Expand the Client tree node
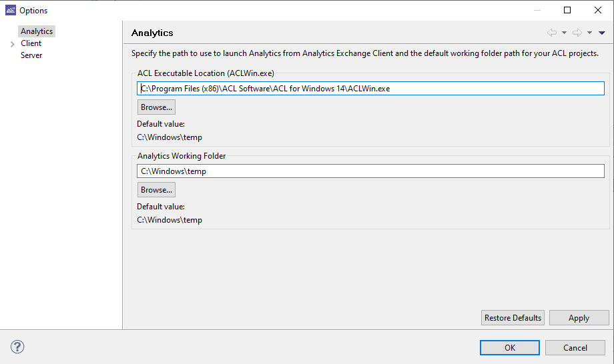Viewport: 614px width, 364px height. pyautogui.click(x=12, y=44)
